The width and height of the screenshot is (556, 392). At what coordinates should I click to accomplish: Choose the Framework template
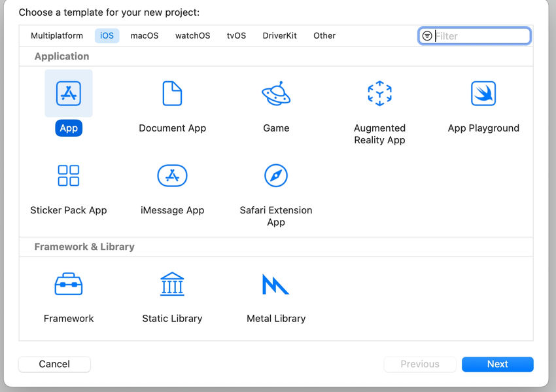[x=68, y=283]
